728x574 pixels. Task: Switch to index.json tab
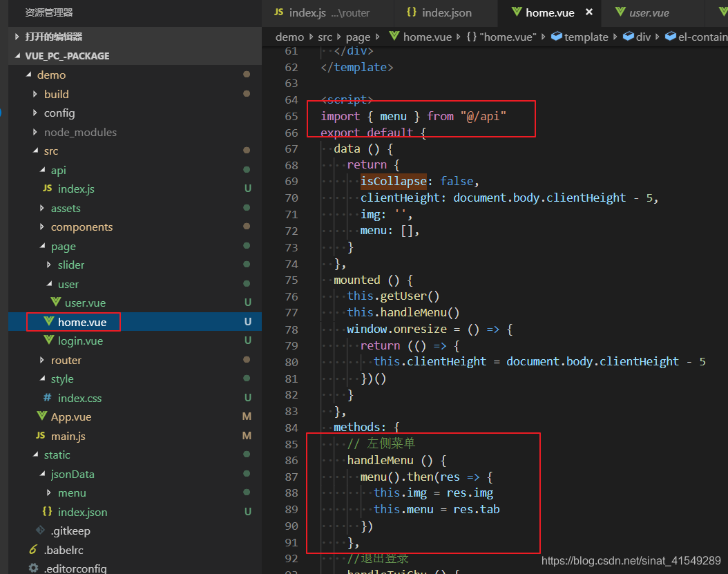pos(446,12)
